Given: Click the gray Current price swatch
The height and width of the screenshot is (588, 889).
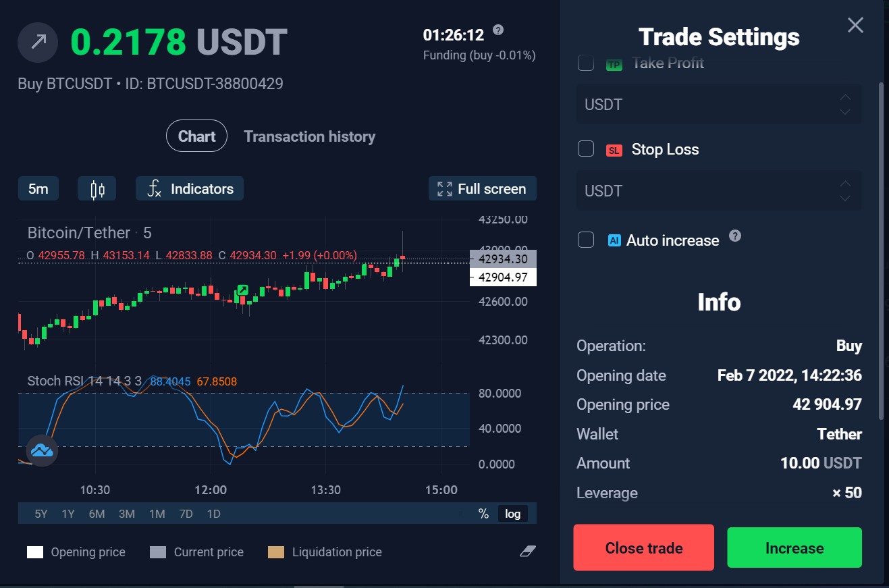Looking at the screenshot, I should [158, 552].
